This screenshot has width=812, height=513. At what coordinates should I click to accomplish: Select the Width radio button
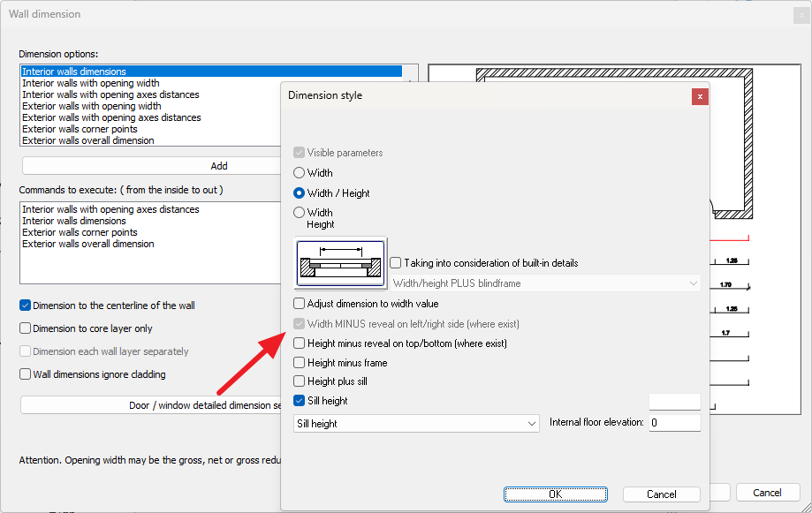(x=300, y=173)
